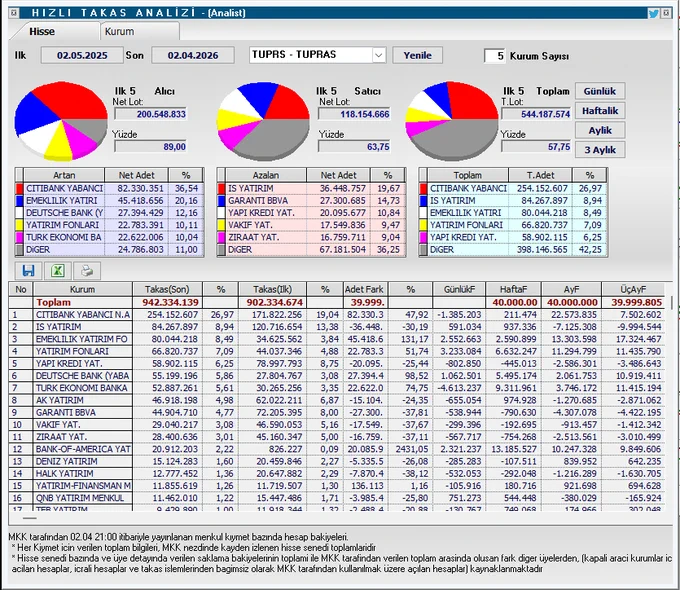Click the T.Lot value 544.187.574
This screenshot has height=590, width=680.
click(x=536, y=114)
